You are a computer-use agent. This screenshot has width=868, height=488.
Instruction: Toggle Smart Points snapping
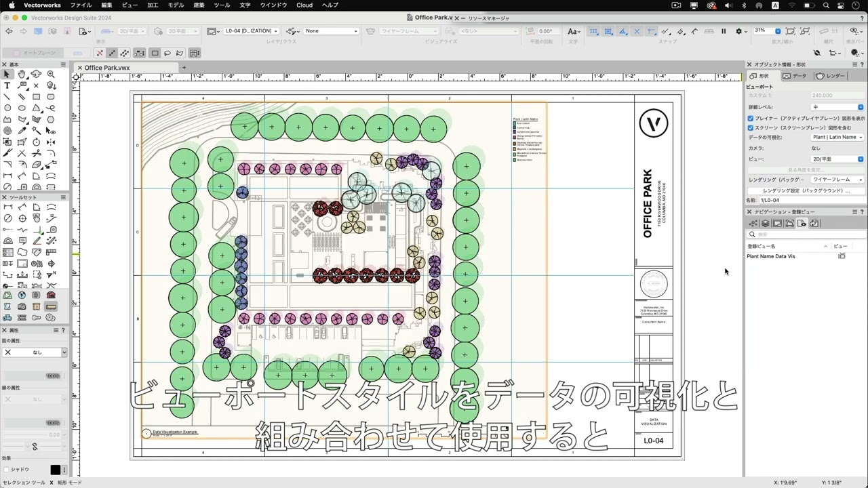[651, 31]
